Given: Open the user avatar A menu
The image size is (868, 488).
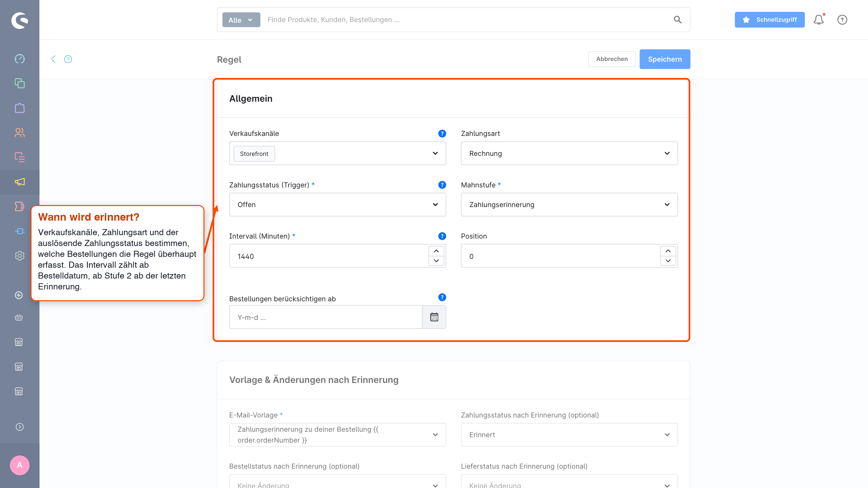Looking at the screenshot, I should [x=20, y=465].
